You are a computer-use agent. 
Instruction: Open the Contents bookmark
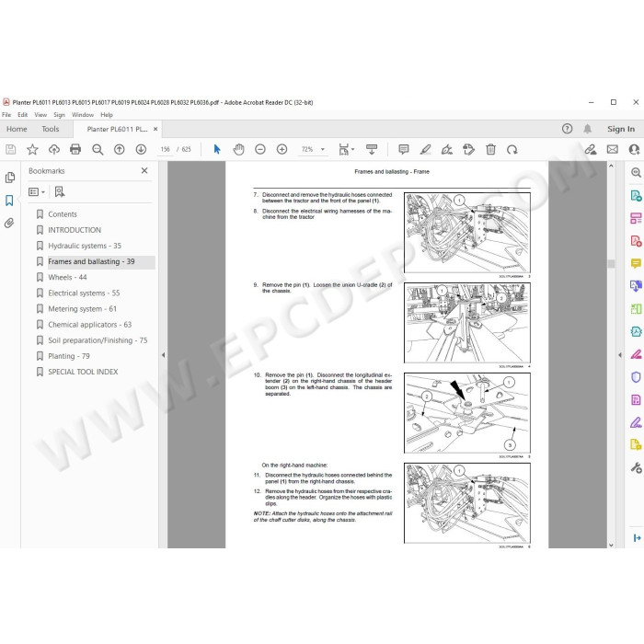coord(63,214)
